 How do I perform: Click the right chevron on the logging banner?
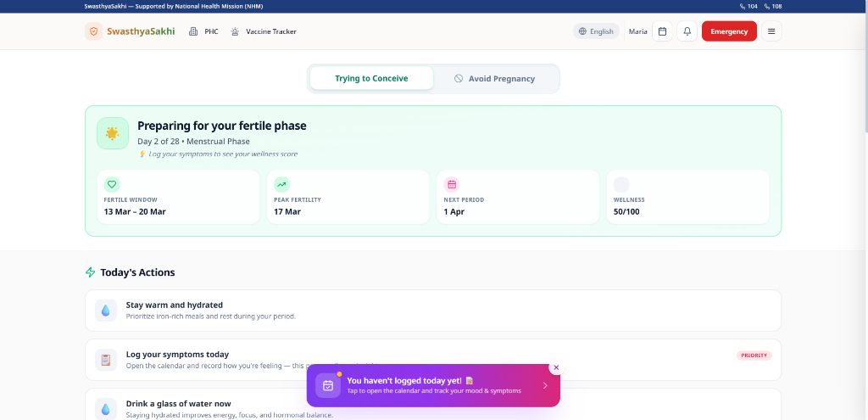click(x=545, y=386)
